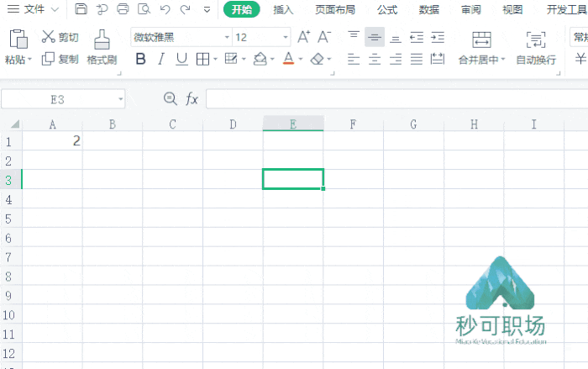Click the distributed alignment icon
The height and width of the screenshot is (369, 588).
(438, 59)
